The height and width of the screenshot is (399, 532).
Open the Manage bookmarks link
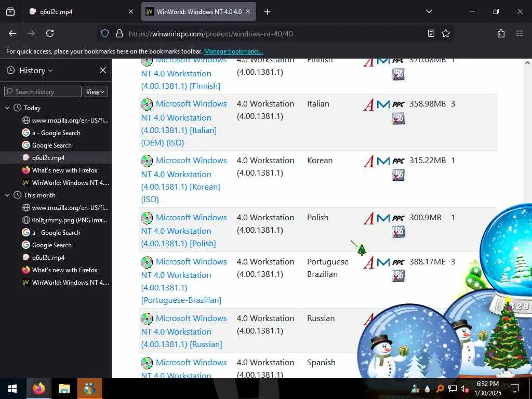point(233,51)
